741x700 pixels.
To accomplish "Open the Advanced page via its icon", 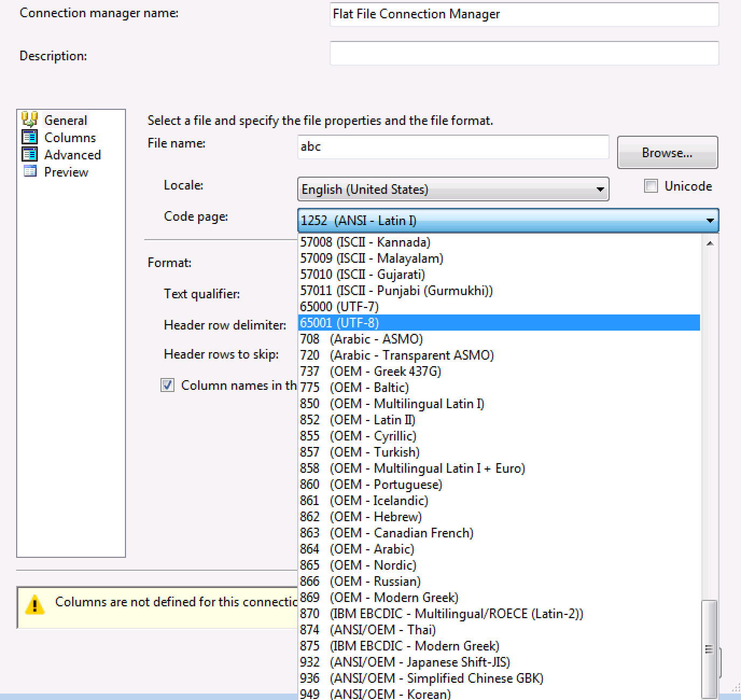I will coord(30,154).
